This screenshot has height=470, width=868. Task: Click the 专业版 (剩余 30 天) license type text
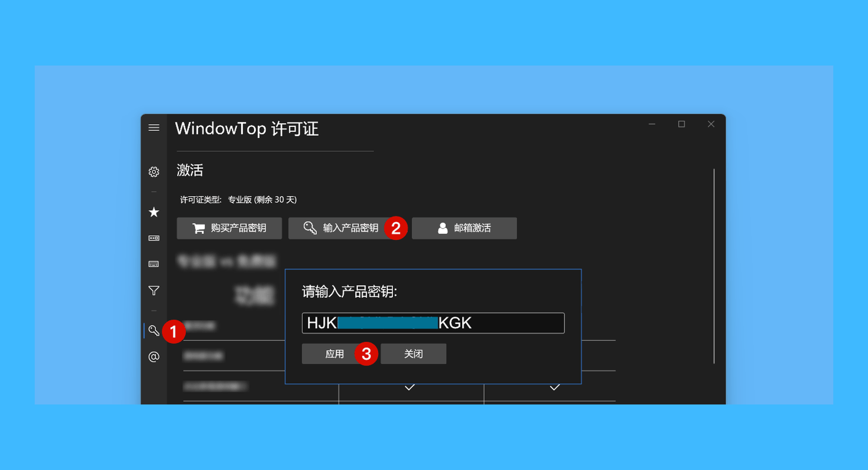click(262, 200)
